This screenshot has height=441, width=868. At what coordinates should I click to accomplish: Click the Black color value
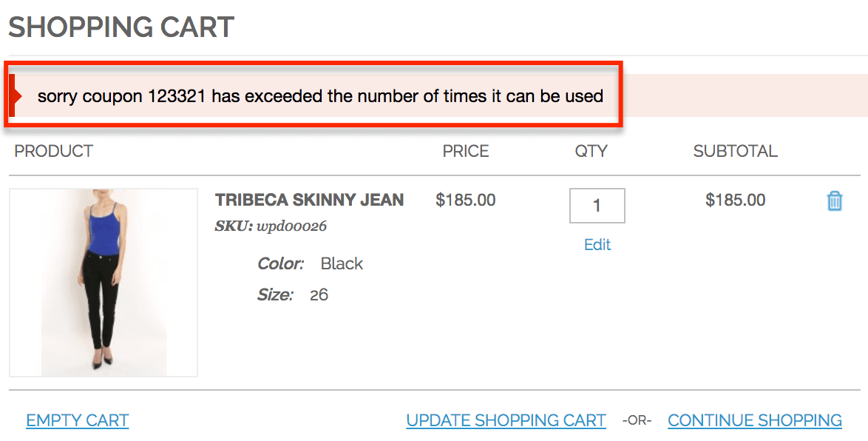342,264
